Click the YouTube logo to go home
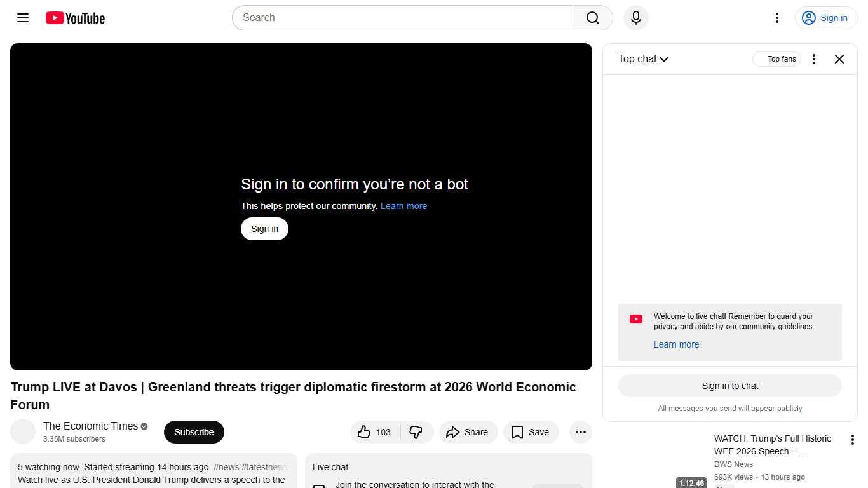This screenshot has height=488, width=868. click(x=74, y=18)
